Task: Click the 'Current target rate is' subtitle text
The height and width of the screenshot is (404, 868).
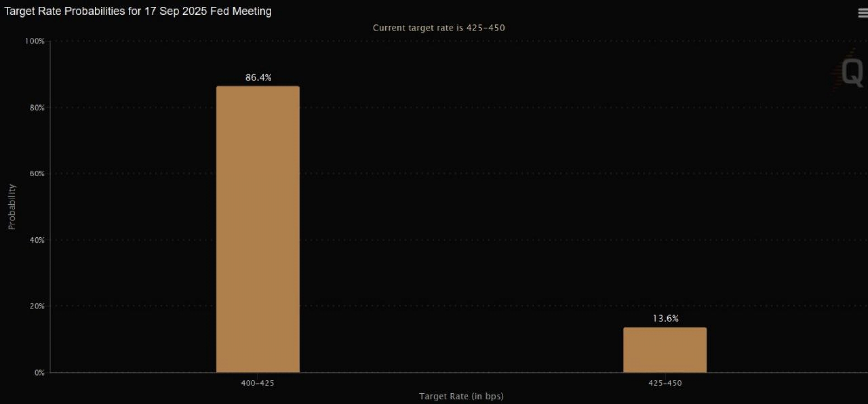Action: coord(418,28)
